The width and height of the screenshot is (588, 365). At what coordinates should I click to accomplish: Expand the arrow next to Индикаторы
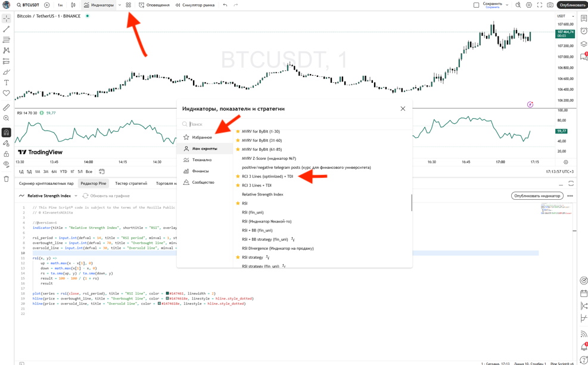[120, 5]
